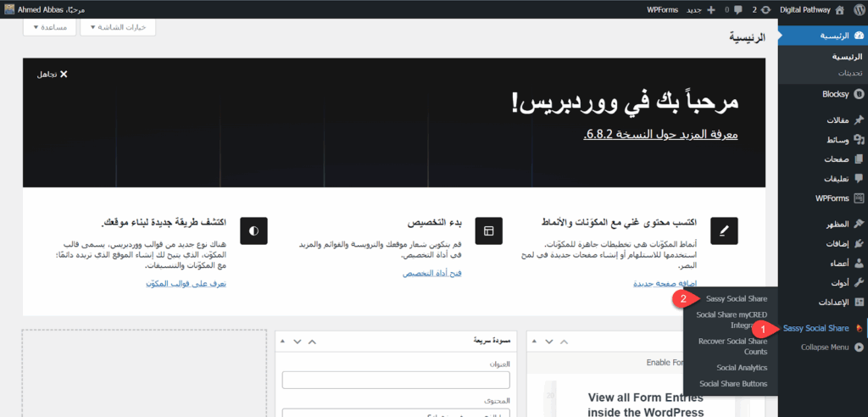
Task: Click the فتح أداة التخصيص link
Action: (432, 274)
